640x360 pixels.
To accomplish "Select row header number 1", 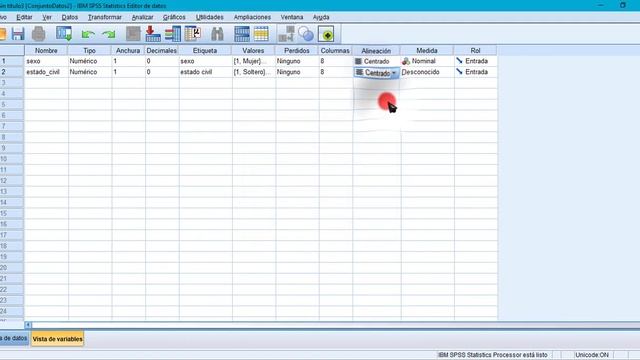I will (12, 61).
